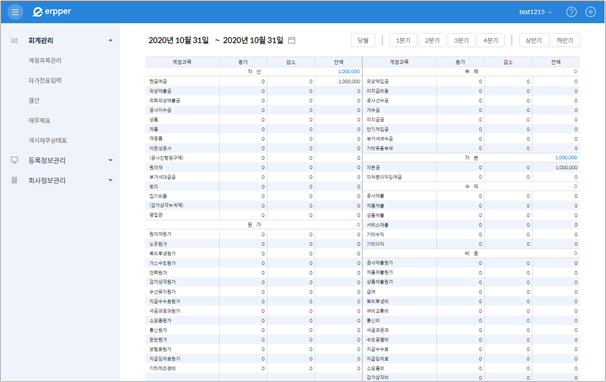
Task: Click the 4분기 quarter button
Action: pyautogui.click(x=491, y=40)
